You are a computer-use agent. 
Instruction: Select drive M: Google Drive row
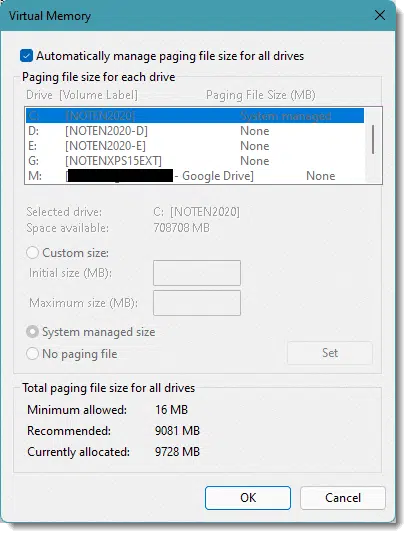pyautogui.click(x=195, y=176)
